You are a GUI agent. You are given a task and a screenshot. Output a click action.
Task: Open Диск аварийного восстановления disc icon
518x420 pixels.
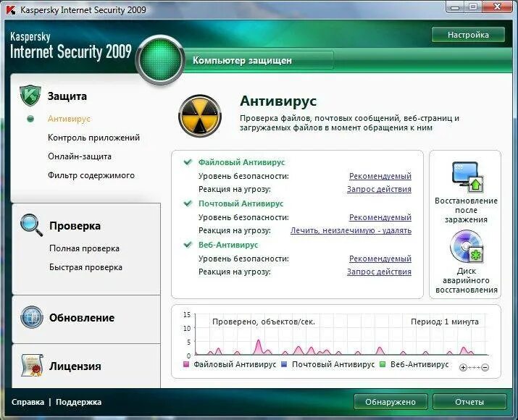pyautogui.click(x=467, y=247)
